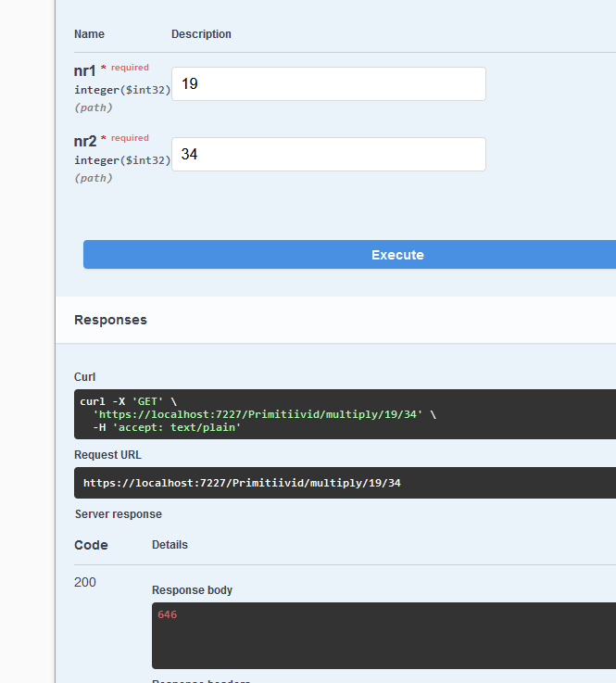The width and height of the screenshot is (616, 683).
Task: Click the Code column header
Action: 91,545
